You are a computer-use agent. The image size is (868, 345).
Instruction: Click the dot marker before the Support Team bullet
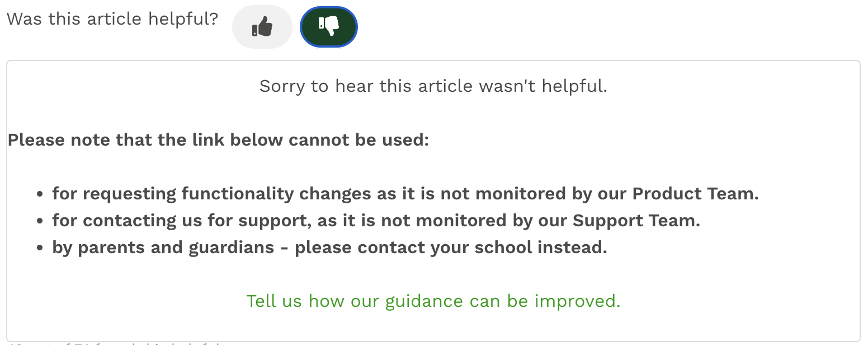[40, 221]
